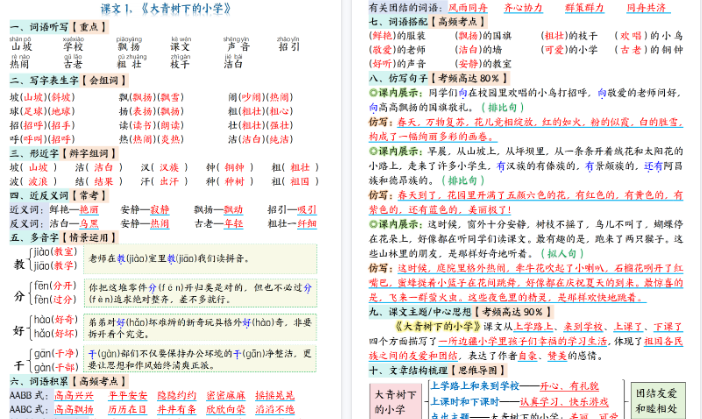Click the AABC word 井井有条
Screen dimensions: 702x419
tap(176, 410)
